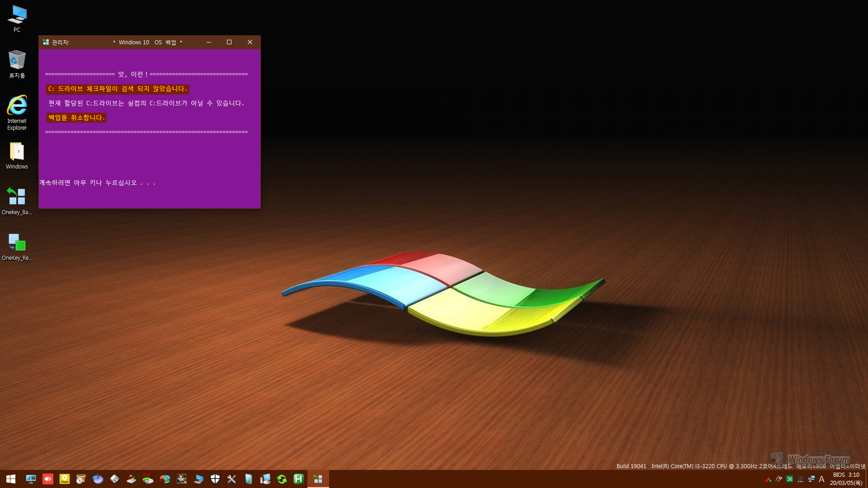Click the green refresh arrows taskbar icon

pos(282,479)
